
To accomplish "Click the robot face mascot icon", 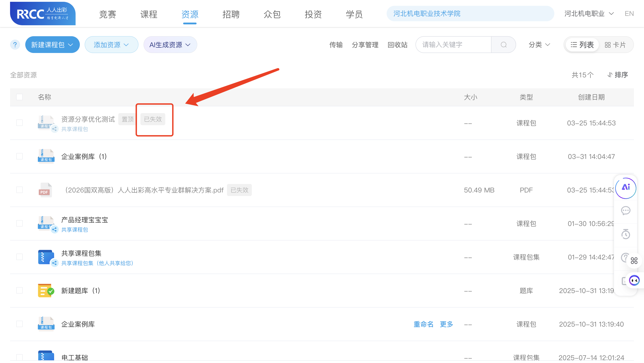I will click(x=634, y=280).
